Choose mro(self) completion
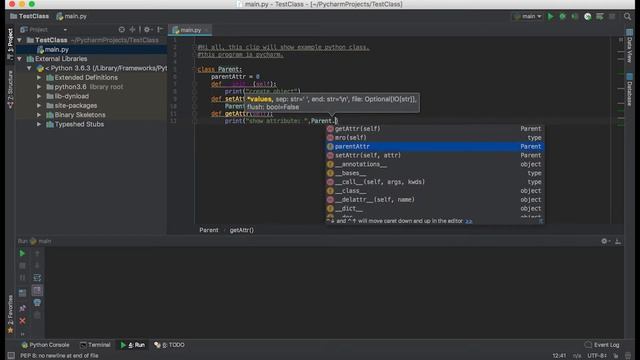Screen dimensions: 640x360 [x=435, y=138]
